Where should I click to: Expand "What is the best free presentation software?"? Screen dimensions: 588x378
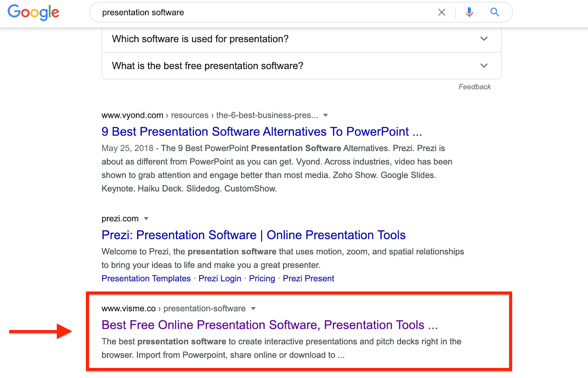point(301,66)
